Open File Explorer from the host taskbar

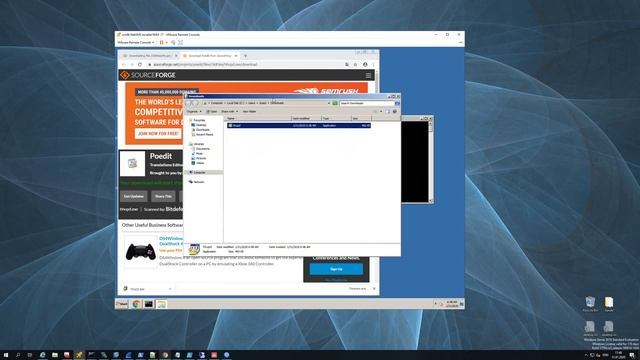tap(55, 355)
